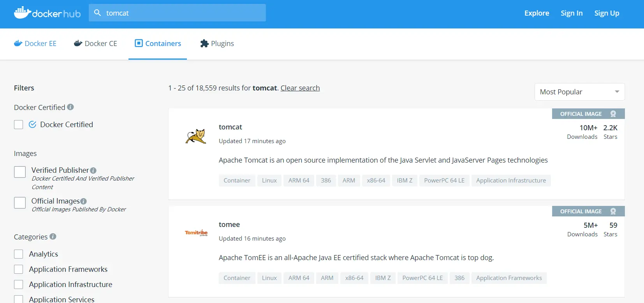The image size is (644, 303).
Task: Click the 386 tag on tomcat card
Action: point(326,181)
